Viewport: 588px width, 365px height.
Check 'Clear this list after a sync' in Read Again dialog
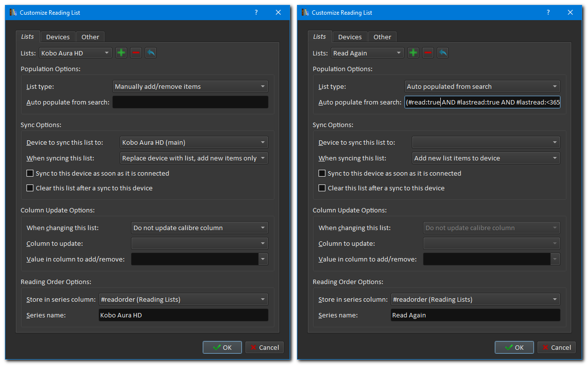click(x=322, y=188)
